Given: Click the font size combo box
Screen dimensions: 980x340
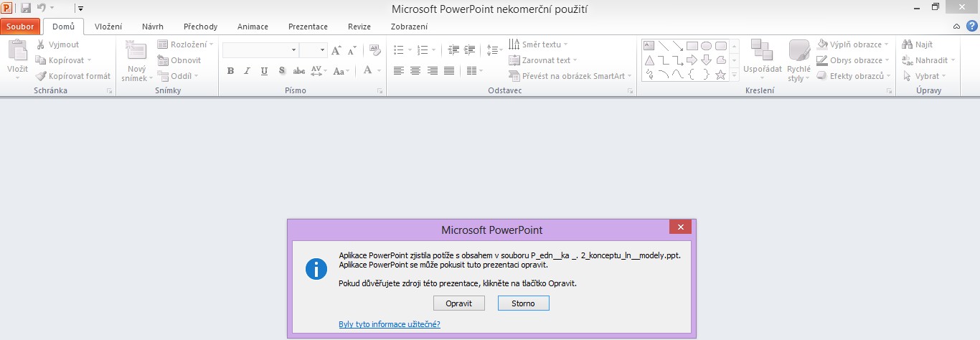Looking at the screenshot, I should [313, 50].
